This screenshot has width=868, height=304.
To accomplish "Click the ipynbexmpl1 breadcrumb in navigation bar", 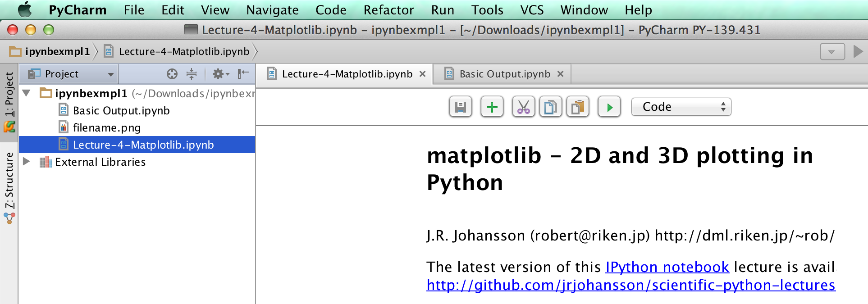I will click(50, 51).
